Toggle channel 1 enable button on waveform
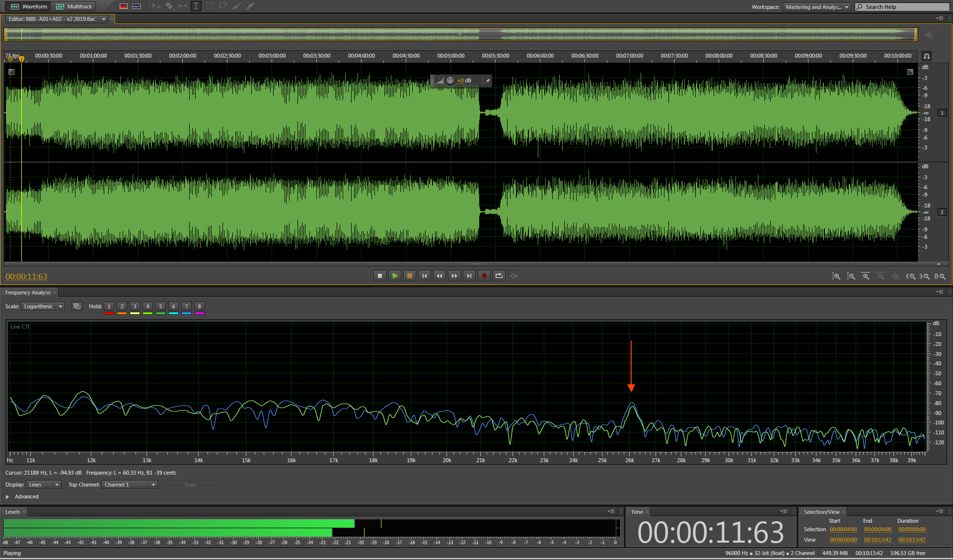Image resolution: width=953 pixels, height=560 pixels. point(942,113)
